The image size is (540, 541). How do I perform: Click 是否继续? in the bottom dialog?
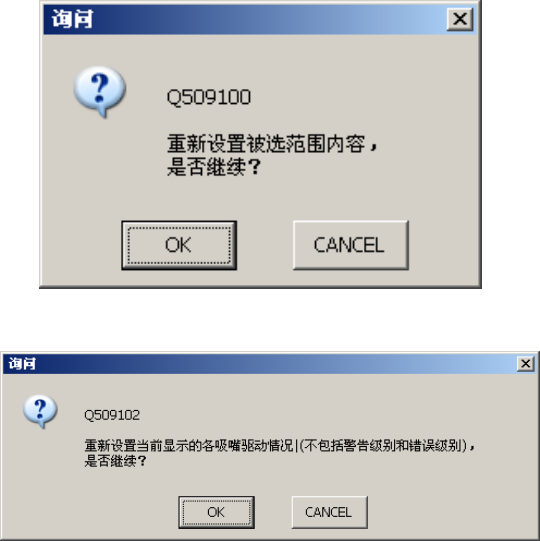(x=116, y=461)
